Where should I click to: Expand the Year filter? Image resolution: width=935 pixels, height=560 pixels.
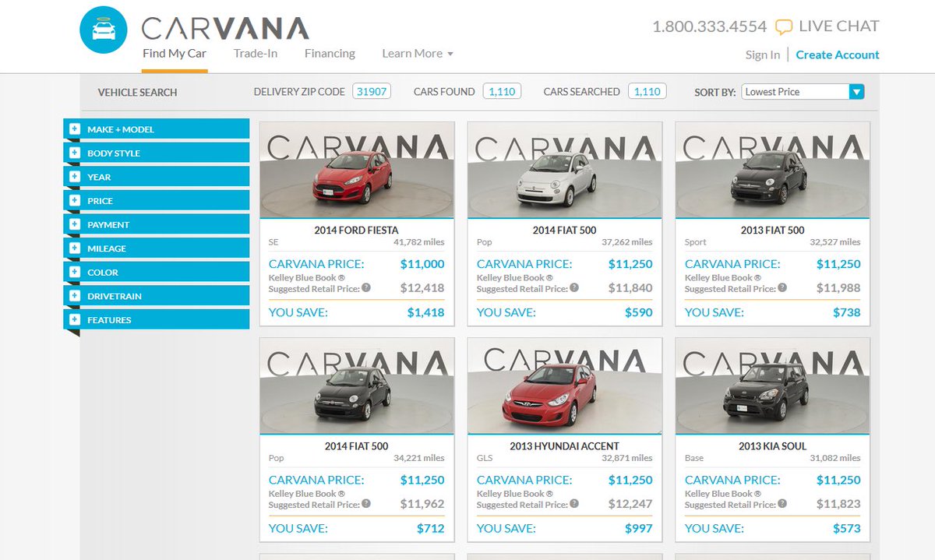tap(156, 177)
